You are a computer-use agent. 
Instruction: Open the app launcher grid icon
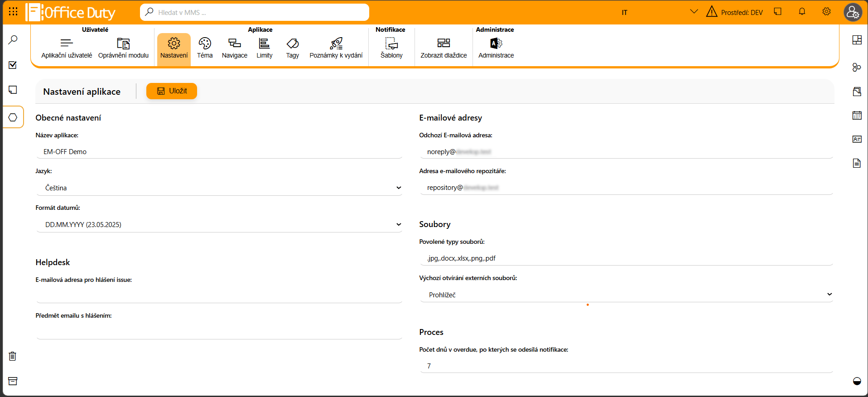click(x=13, y=11)
